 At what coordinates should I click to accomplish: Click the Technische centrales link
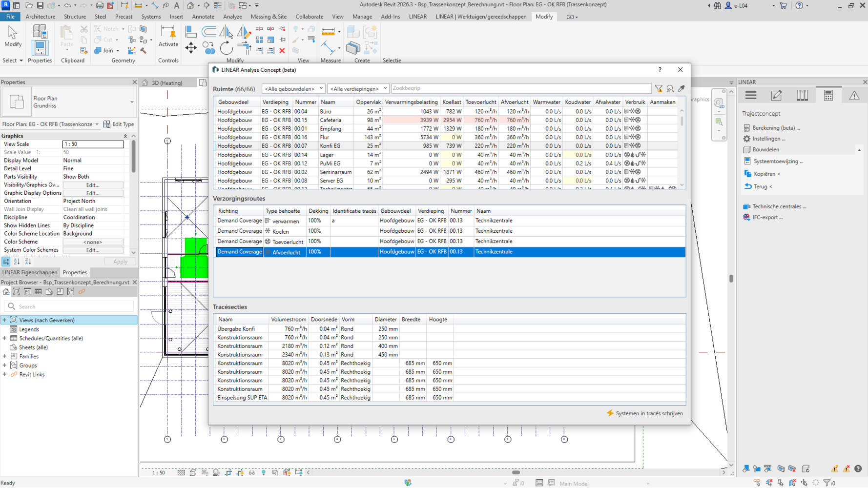pyautogui.click(x=779, y=206)
